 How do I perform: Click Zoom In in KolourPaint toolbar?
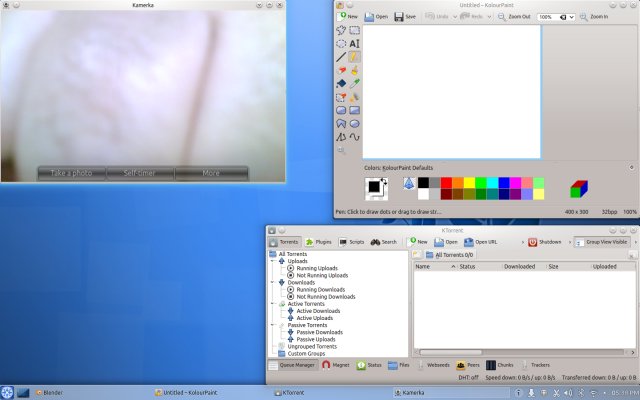[x=594, y=17]
